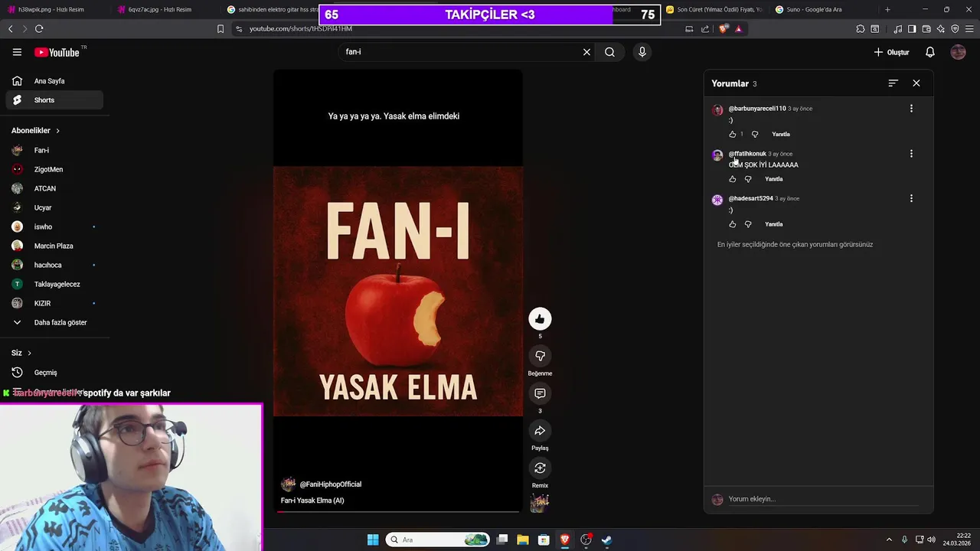Open the iswho subscription channel
The image size is (980, 551).
(54, 227)
